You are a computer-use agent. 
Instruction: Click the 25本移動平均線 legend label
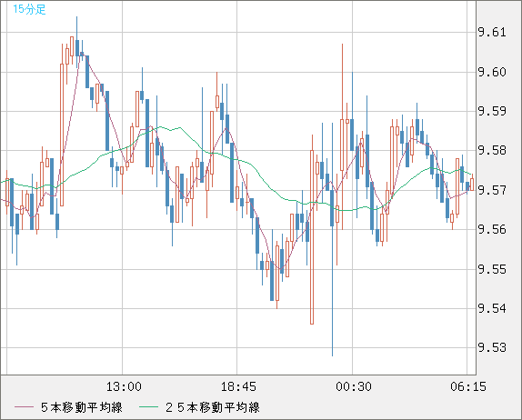213,407
